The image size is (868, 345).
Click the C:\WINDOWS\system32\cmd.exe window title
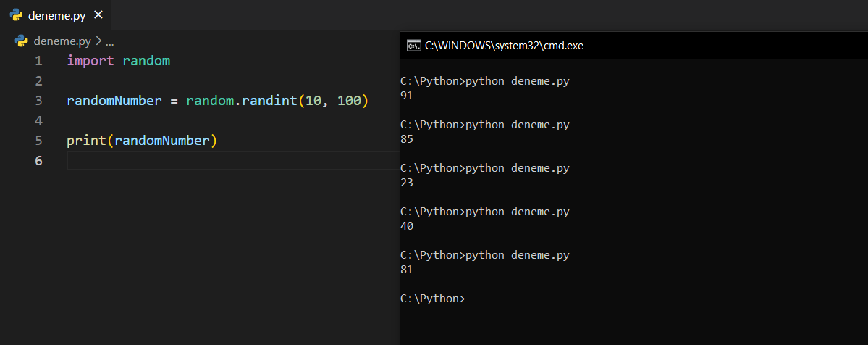(504, 46)
